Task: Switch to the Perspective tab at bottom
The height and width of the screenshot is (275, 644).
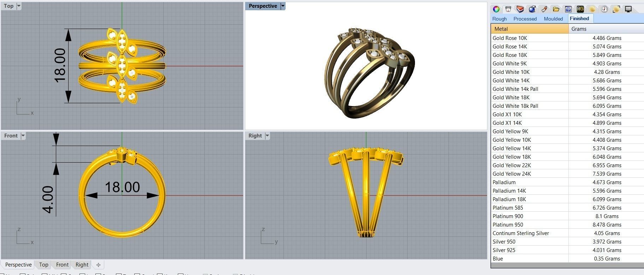Action: coord(18,265)
